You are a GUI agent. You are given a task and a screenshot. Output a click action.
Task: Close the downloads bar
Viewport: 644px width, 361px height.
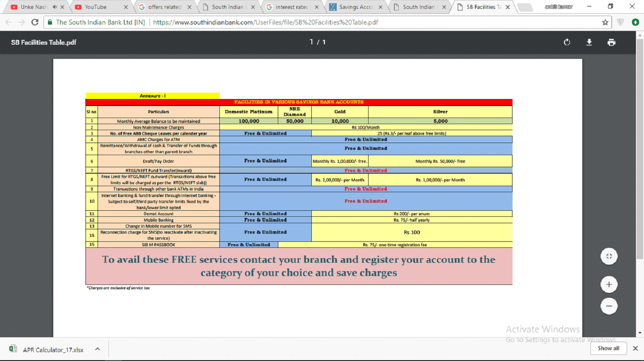(636, 348)
